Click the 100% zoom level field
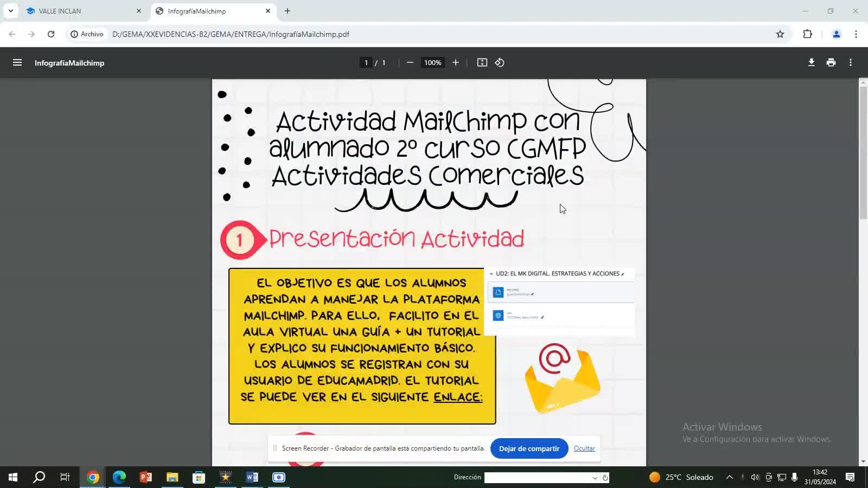This screenshot has width=868, height=488. 432,63
